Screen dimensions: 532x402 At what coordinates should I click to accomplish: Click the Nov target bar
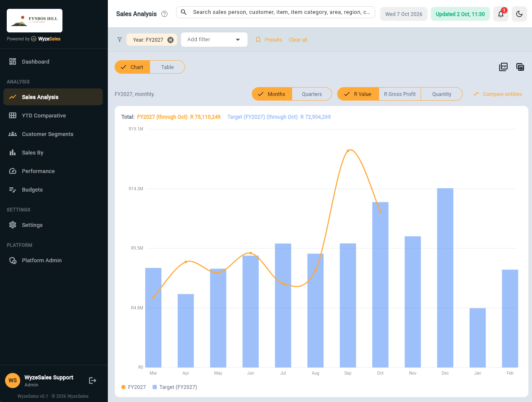[413, 302]
